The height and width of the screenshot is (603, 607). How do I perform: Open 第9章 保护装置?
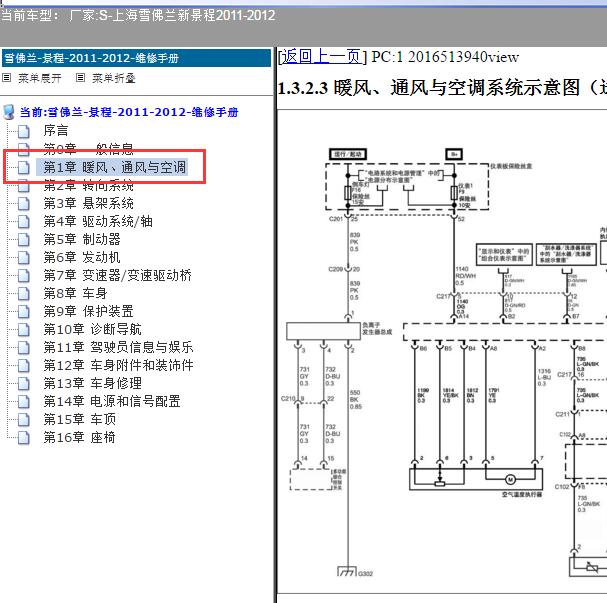click(88, 311)
